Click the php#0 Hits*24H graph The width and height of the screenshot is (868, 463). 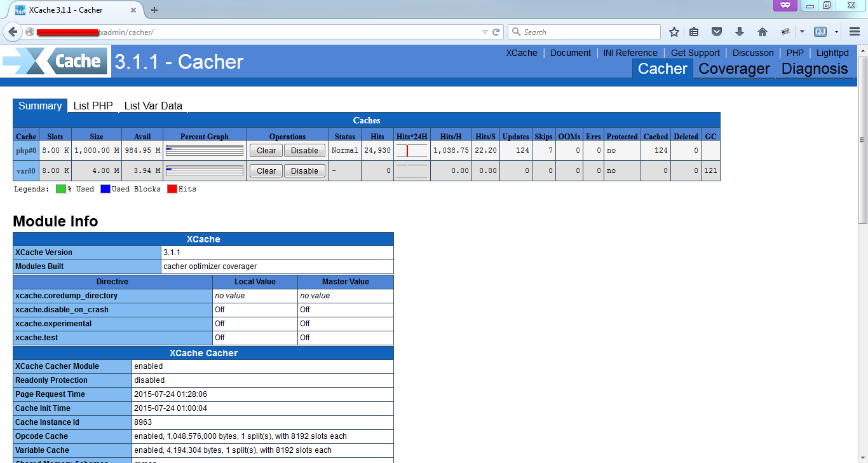412,151
